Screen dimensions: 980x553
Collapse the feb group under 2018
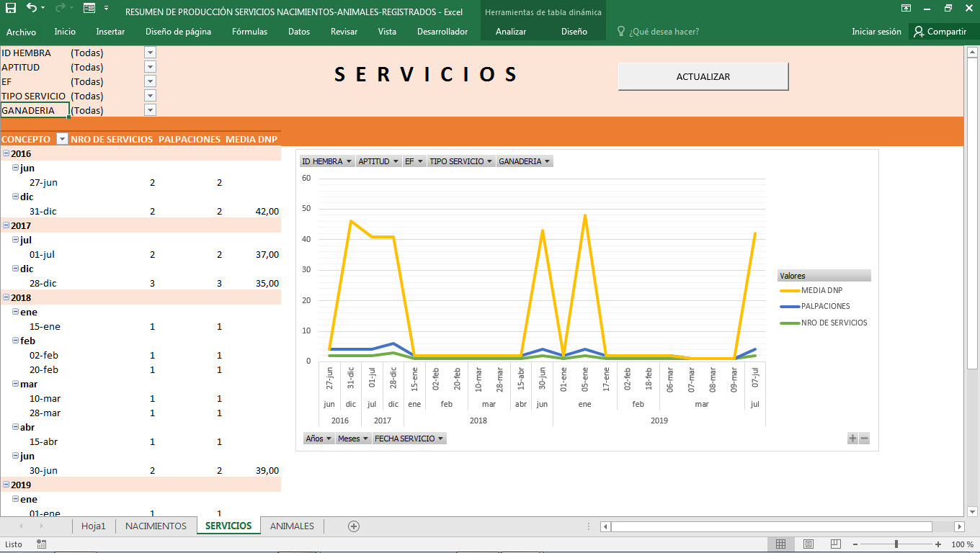(x=16, y=341)
